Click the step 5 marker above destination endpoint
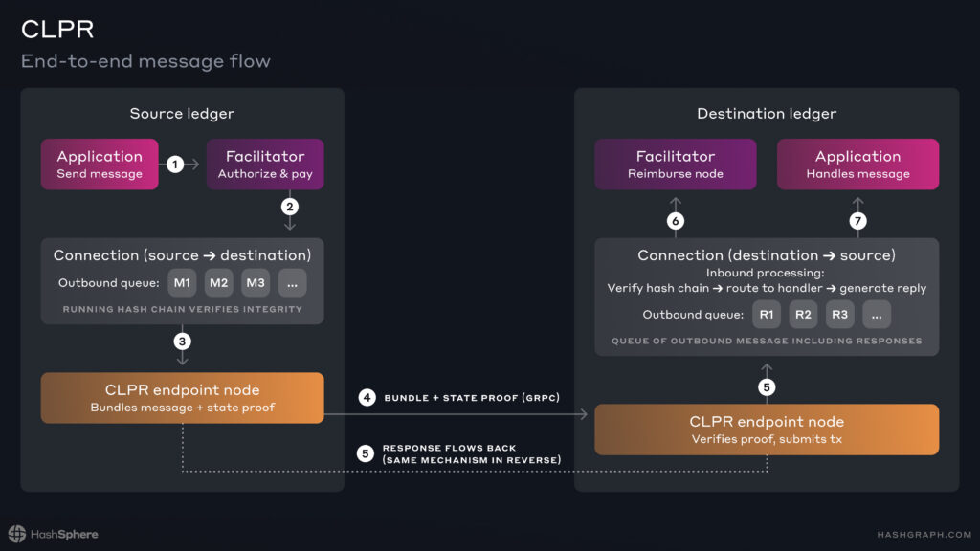Screen dimensions: 980x551 tap(767, 387)
